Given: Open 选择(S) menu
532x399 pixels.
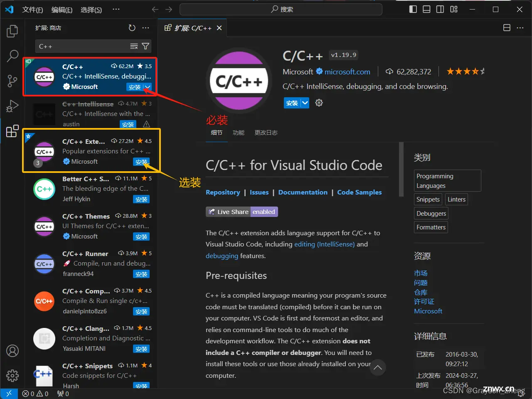Looking at the screenshot, I should pos(91,10).
